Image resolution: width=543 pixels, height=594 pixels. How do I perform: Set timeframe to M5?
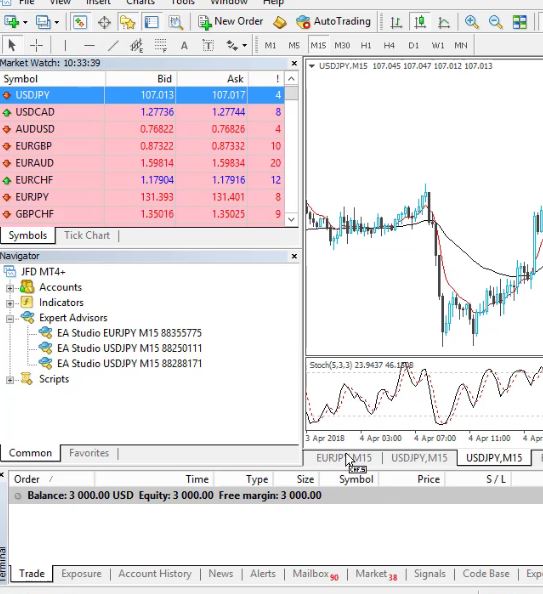tap(294, 45)
